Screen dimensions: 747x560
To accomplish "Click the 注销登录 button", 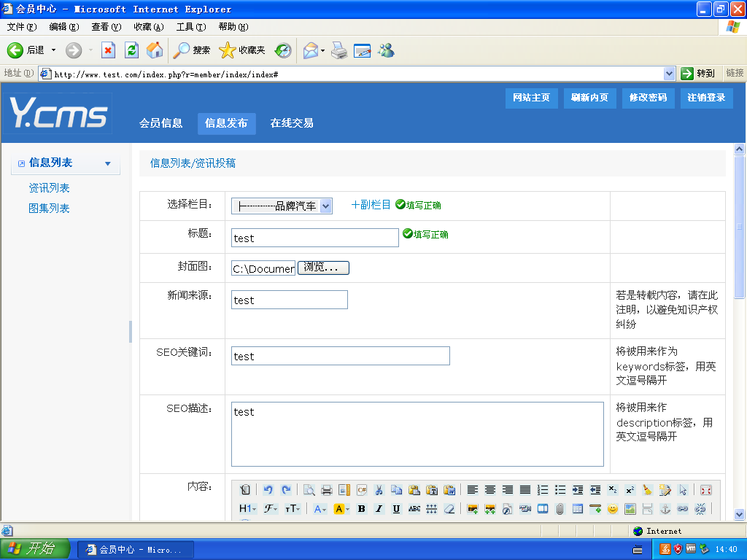I will coord(706,98).
